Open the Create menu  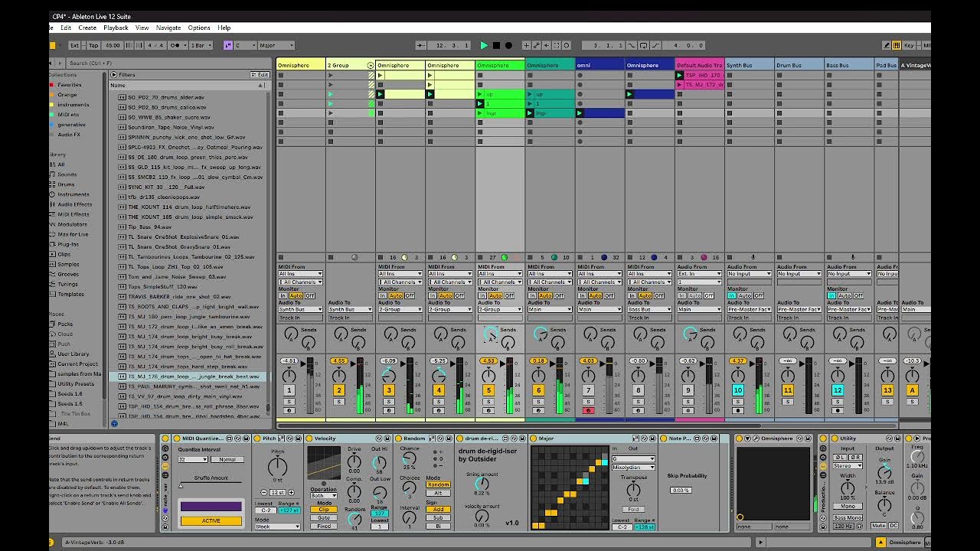tap(87, 28)
